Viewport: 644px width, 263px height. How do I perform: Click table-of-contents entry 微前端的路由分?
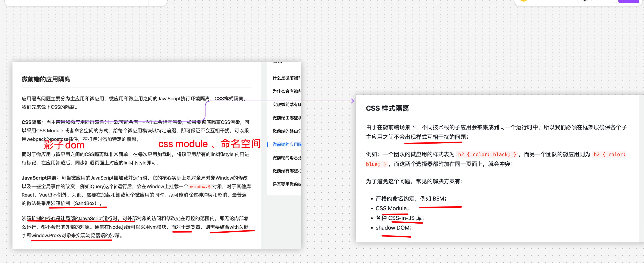click(x=287, y=131)
